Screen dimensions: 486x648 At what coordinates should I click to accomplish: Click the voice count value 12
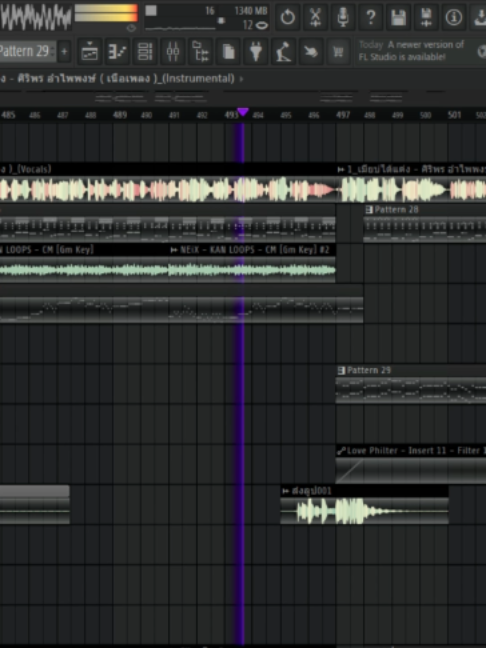(248, 25)
